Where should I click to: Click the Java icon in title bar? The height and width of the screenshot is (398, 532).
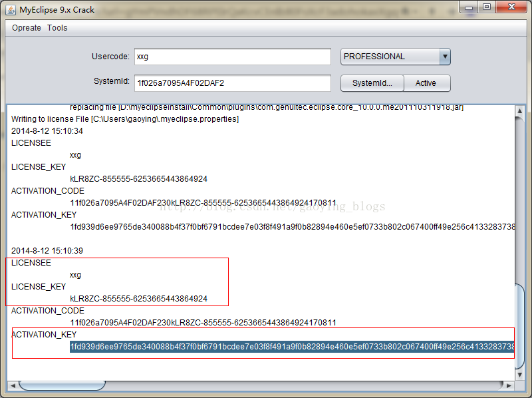[11, 10]
